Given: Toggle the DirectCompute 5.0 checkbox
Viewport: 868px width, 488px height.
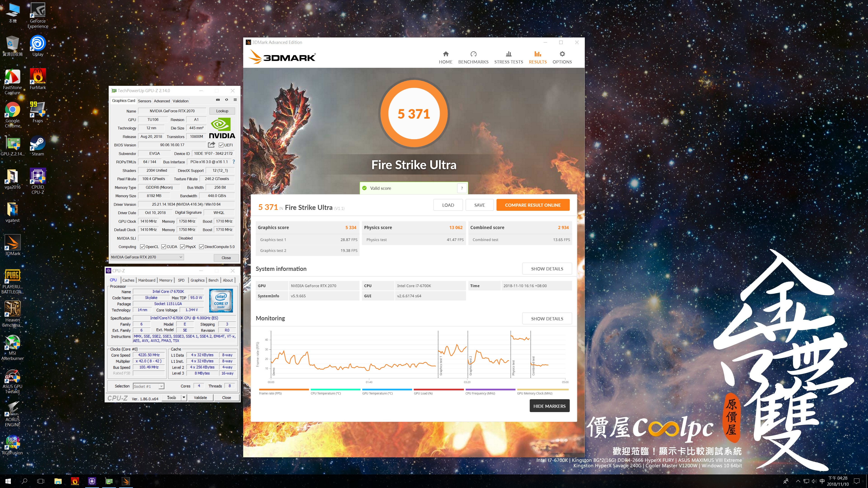Looking at the screenshot, I should (x=201, y=247).
